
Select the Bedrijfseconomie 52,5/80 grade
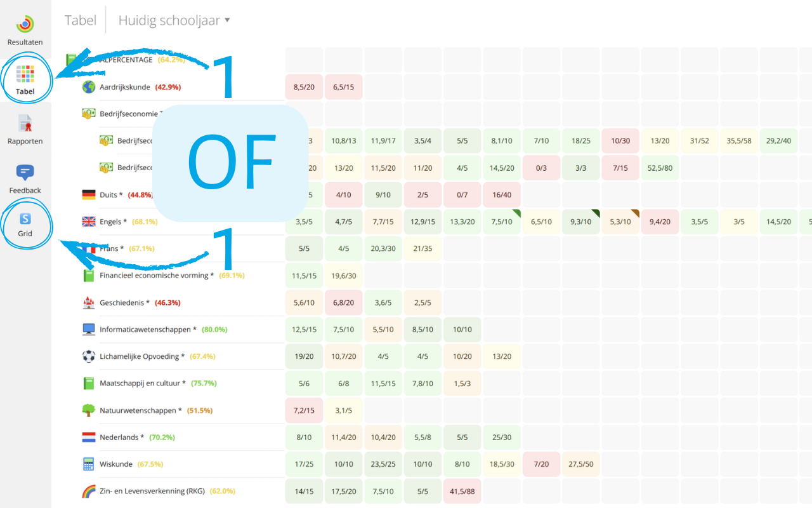pos(659,168)
